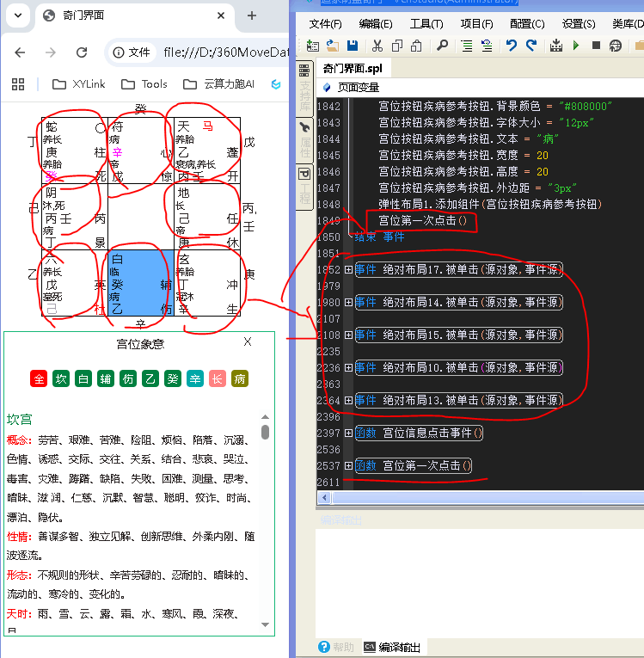Click the indent lines toolbar icon

[x=467, y=46]
